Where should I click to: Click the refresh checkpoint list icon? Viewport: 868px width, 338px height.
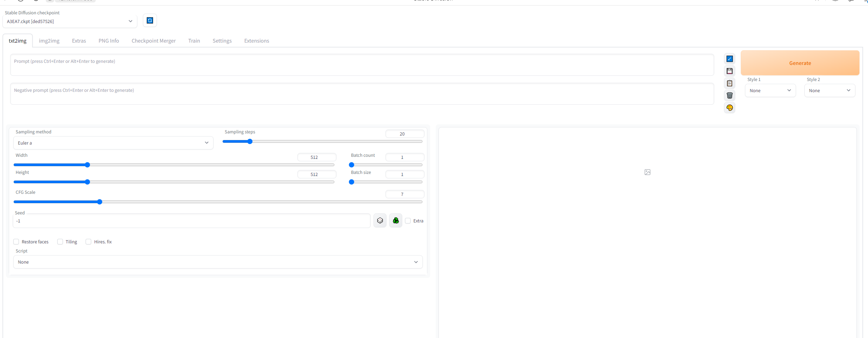(x=150, y=21)
